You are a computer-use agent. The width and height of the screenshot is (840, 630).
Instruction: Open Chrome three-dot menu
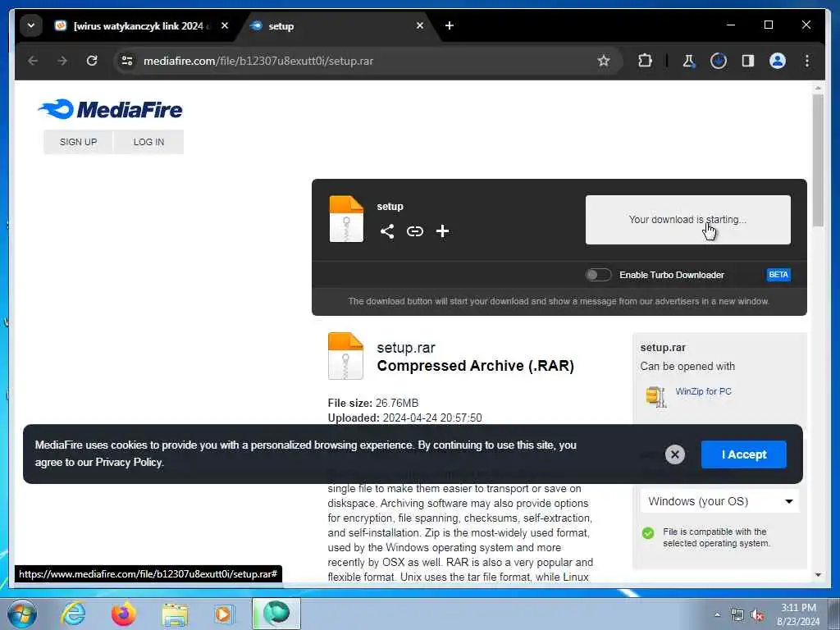(x=807, y=61)
